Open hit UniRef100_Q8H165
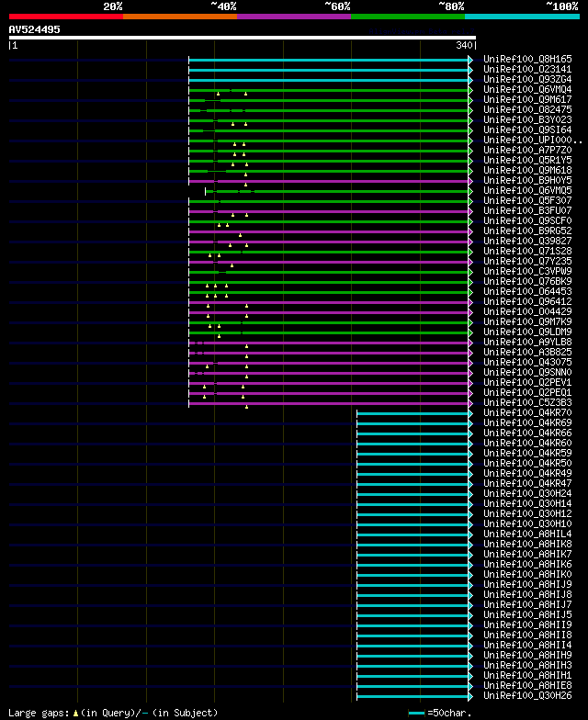588x720 pixels. [x=527, y=59]
